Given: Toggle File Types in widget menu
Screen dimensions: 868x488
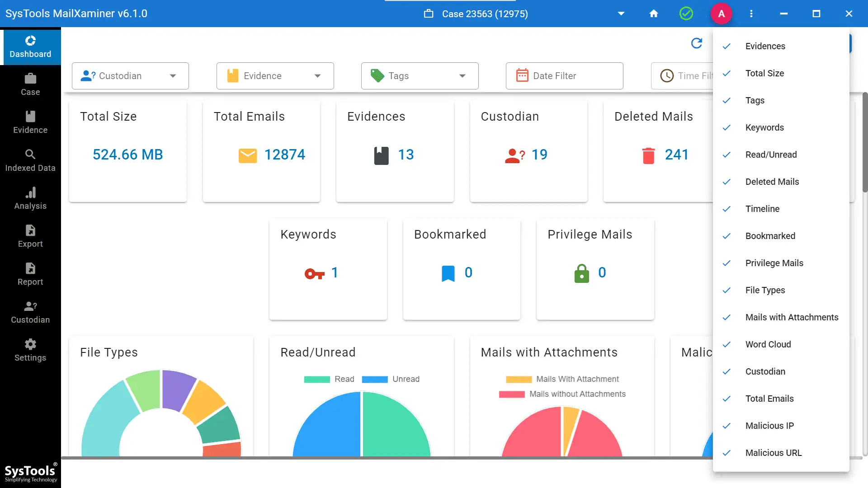Looking at the screenshot, I should click(x=781, y=290).
